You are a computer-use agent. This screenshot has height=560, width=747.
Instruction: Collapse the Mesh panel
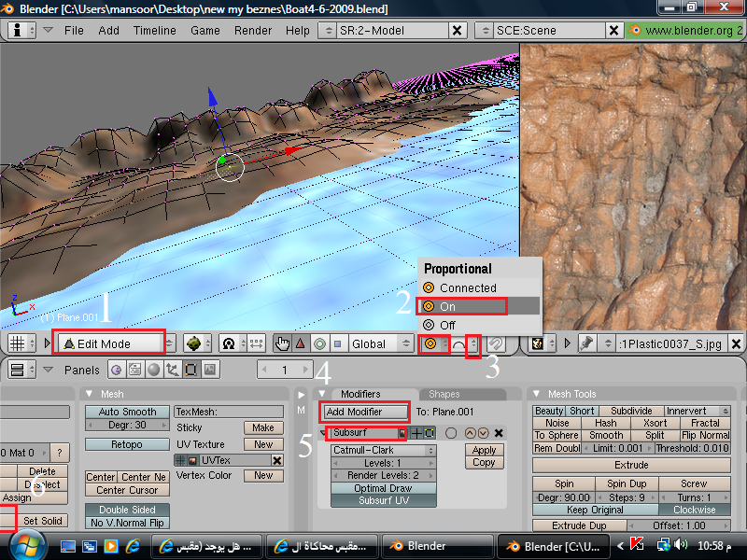89,394
